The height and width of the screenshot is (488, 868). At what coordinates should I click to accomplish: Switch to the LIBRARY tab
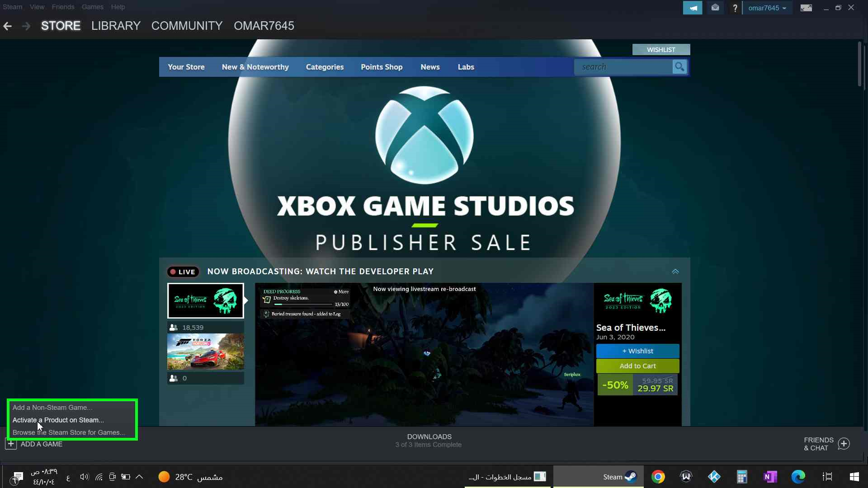[x=116, y=26]
